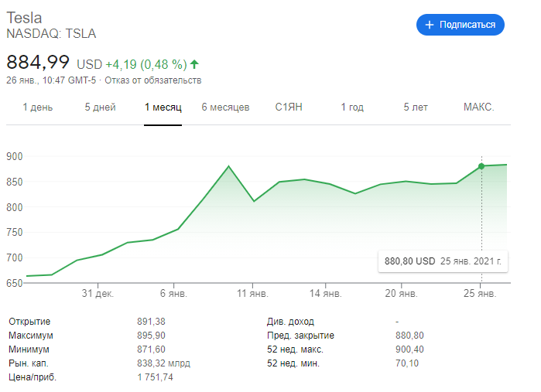The image size is (541, 392).
Task: Click the green data point on the chart
Action: point(481,166)
